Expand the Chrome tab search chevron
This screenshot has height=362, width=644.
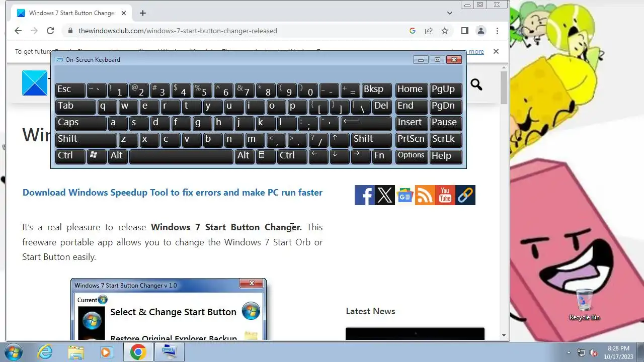450,13
